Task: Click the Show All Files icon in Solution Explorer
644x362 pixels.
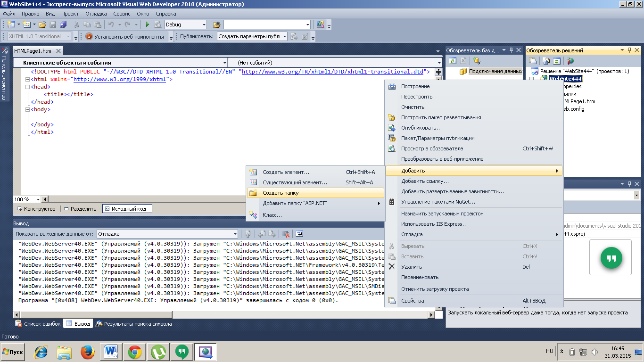Action: point(546,61)
